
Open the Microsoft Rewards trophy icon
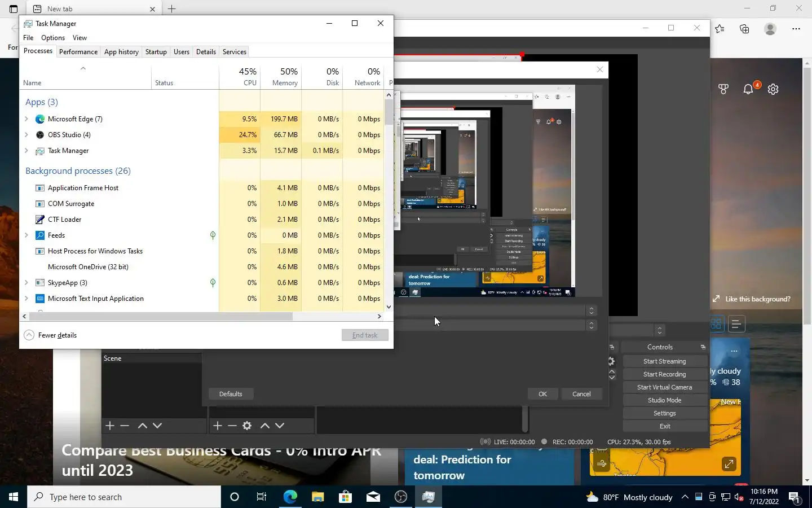pos(723,89)
